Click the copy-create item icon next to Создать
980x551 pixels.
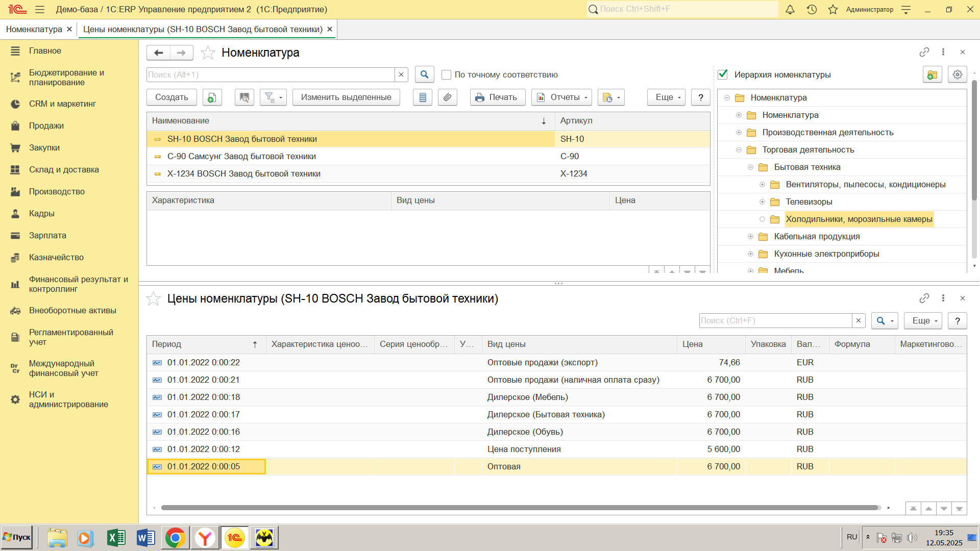(212, 97)
